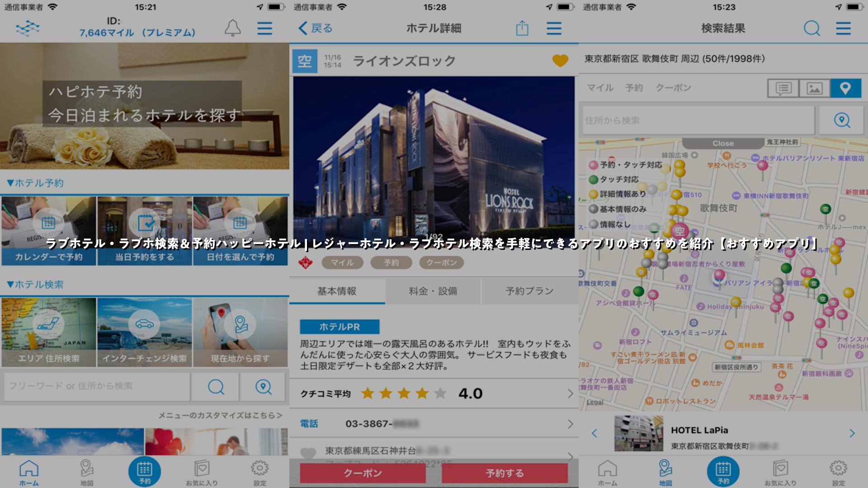This screenshot has height=488, width=868.
Task: Open インターチェンジ検索 tile
Action: (145, 332)
